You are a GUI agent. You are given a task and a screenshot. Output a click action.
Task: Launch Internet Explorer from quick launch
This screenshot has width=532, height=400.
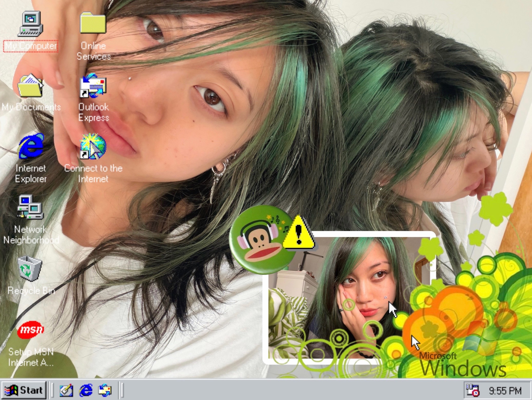(x=86, y=390)
